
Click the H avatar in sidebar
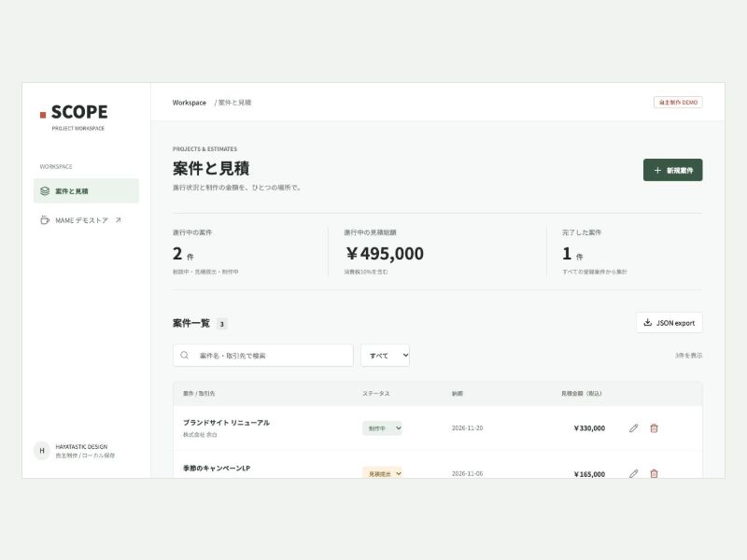[42, 451]
